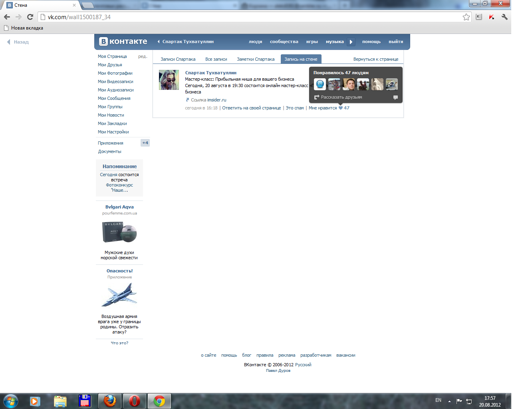The height and width of the screenshot is (409, 532).
Task: Bookmark this page with the star icon
Action: (x=466, y=17)
